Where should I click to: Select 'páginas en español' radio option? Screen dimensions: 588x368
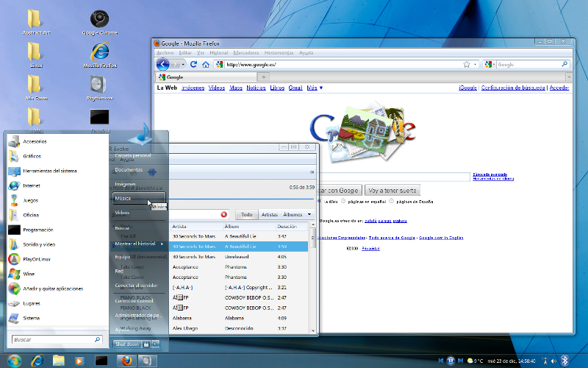tap(343, 201)
